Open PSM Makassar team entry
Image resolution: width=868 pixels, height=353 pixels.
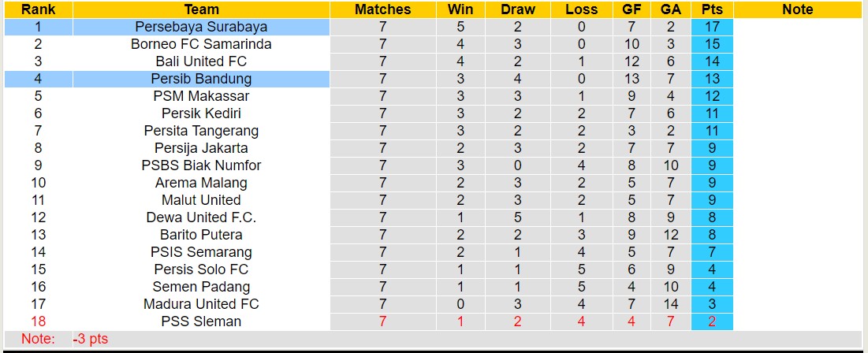coord(201,96)
